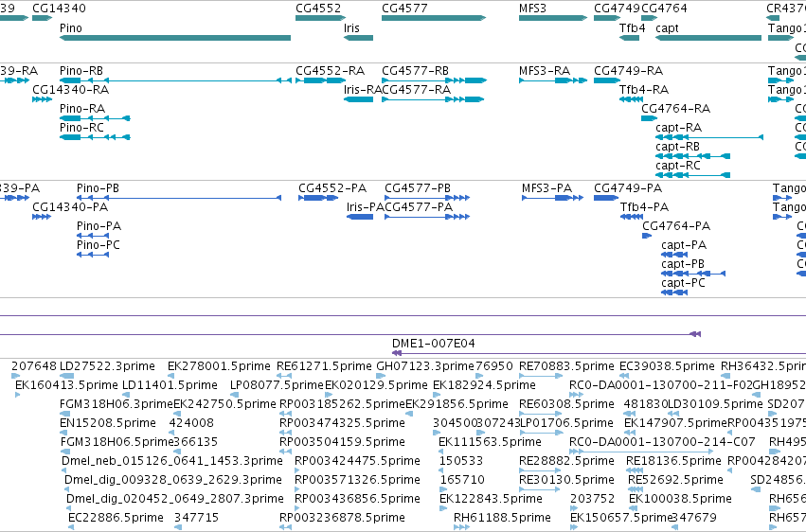The image size is (806, 532).
Task: Select the capt-RB transcript
Action: (693, 156)
